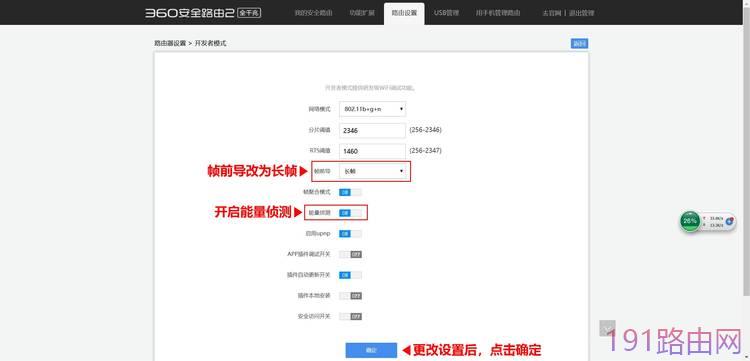Toggle the 帧聚合模式 switch
The image size is (750, 361).
click(350, 192)
